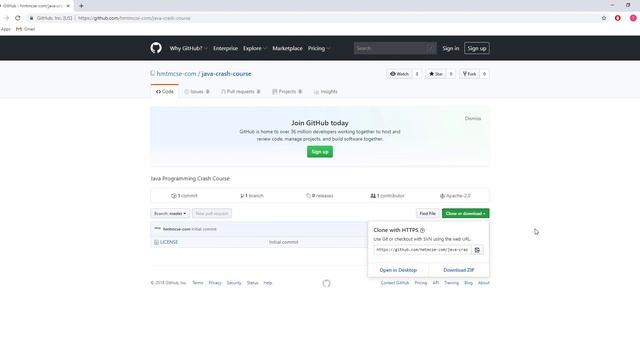This screenshot has height=360, width=640.
Task: Switch to the Pull requests tab
Action: [x=240, y=91]
